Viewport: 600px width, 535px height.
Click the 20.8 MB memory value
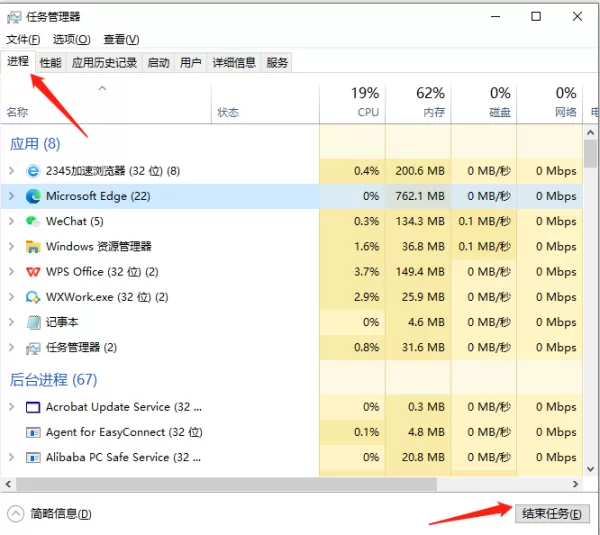point(423,457)
